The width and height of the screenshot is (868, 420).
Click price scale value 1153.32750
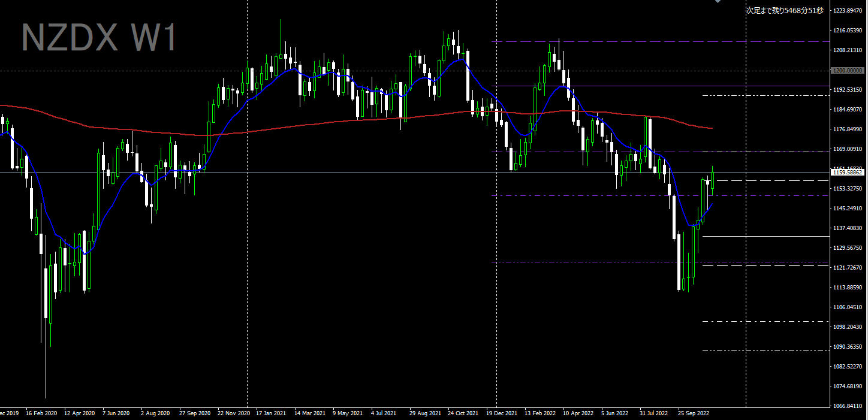848,189
